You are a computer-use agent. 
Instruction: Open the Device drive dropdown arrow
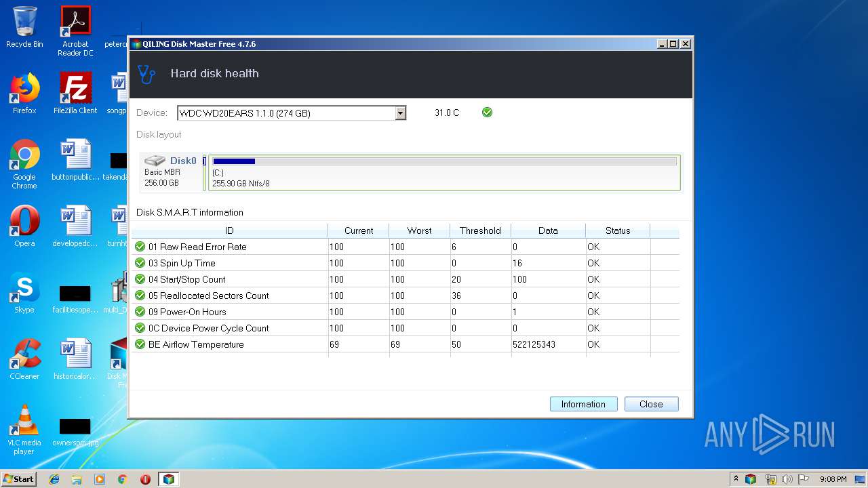coord(400,113)
